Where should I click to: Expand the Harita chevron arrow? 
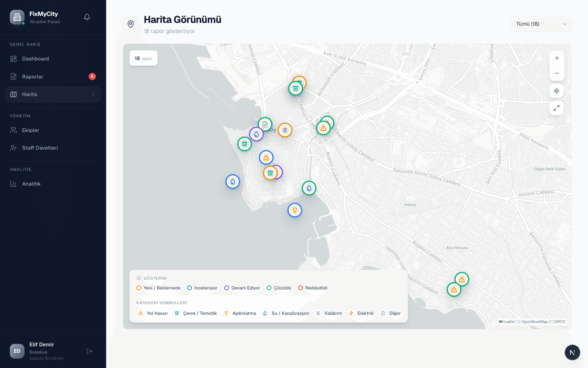point(93,94)
